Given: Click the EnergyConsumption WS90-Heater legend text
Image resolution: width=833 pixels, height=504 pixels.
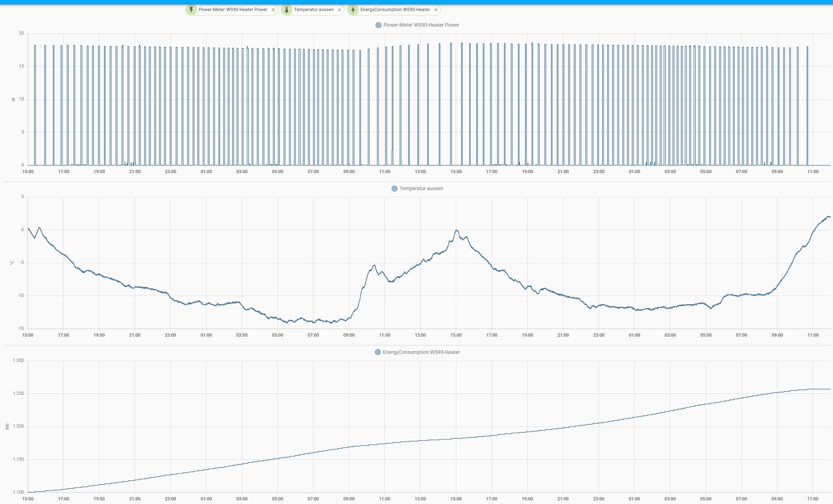Looking at the screenshot, I should pyautogui.click(x=421, y=352).
